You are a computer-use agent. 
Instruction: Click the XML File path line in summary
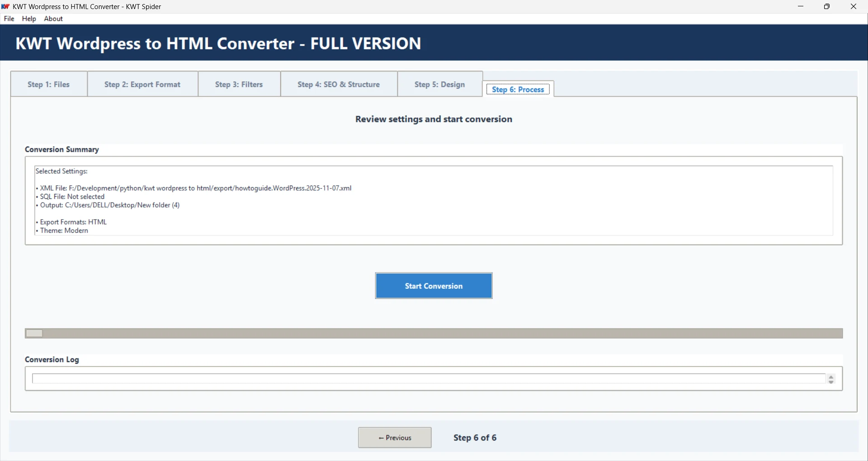[193, 188]
